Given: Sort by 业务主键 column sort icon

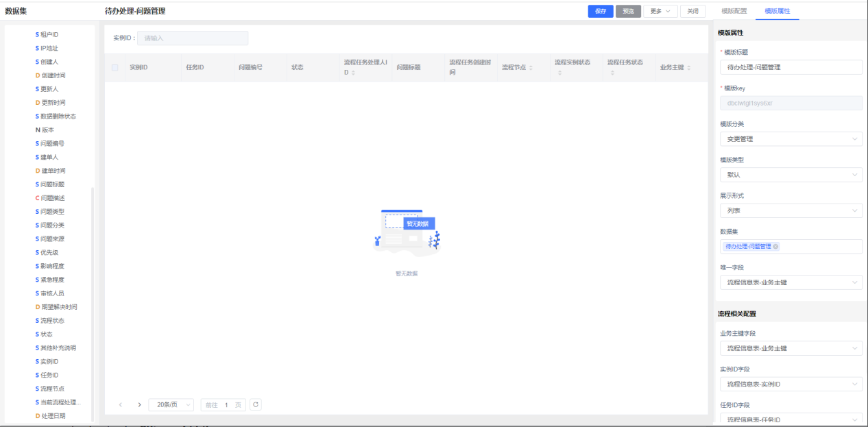Looking at the screenshot, I should point(688,68).
